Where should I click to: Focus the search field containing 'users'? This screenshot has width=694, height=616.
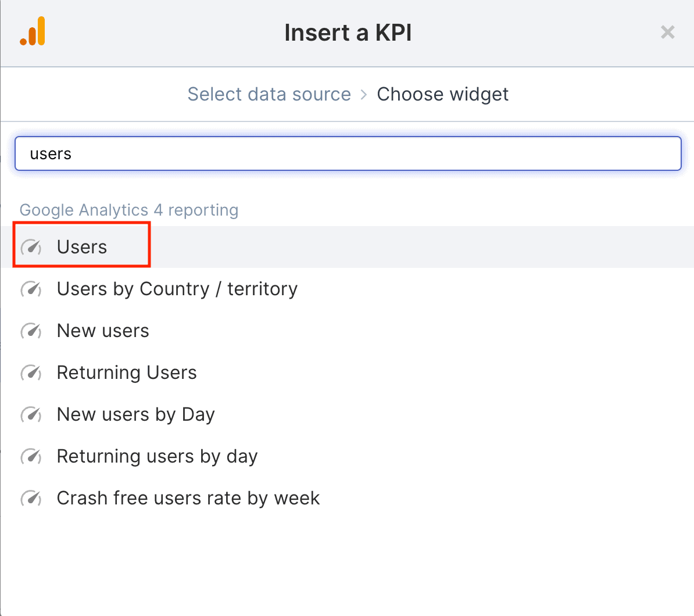click(348, 153)
